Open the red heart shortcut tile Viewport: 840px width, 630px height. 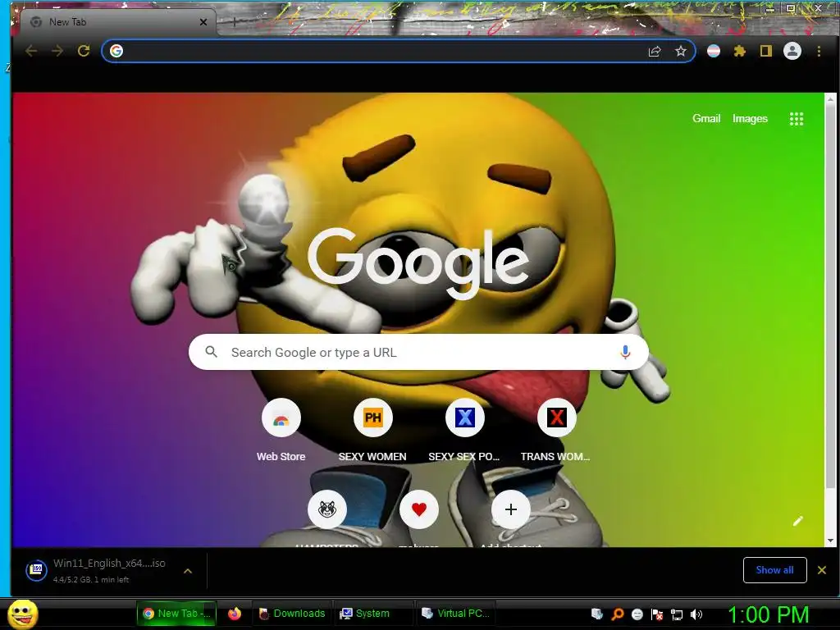419,509
